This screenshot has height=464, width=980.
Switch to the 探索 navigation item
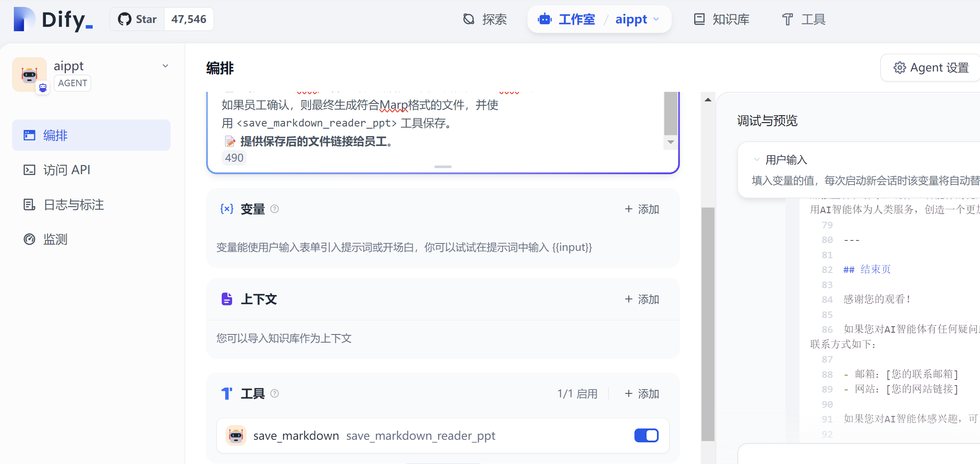click(485, 19)
